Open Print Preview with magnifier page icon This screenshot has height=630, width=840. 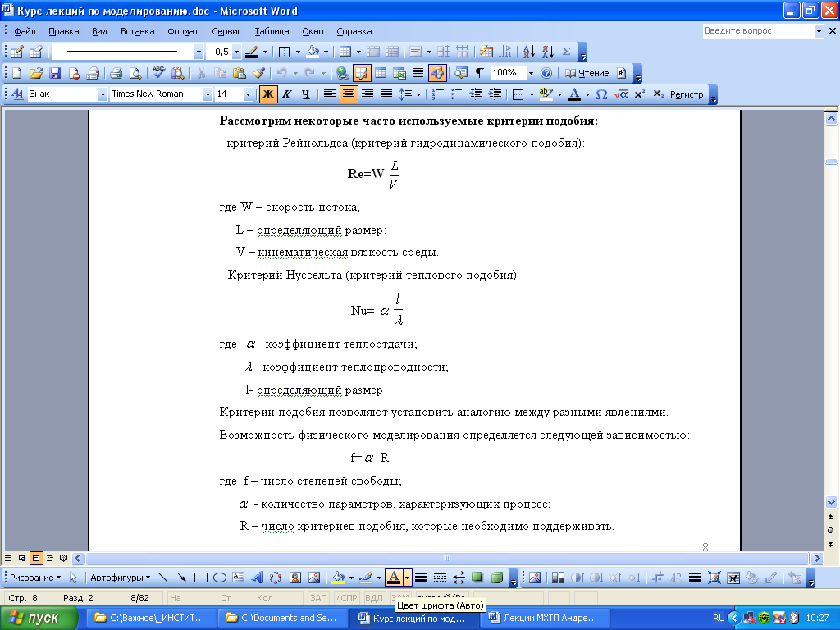click(x=135, y=73)
